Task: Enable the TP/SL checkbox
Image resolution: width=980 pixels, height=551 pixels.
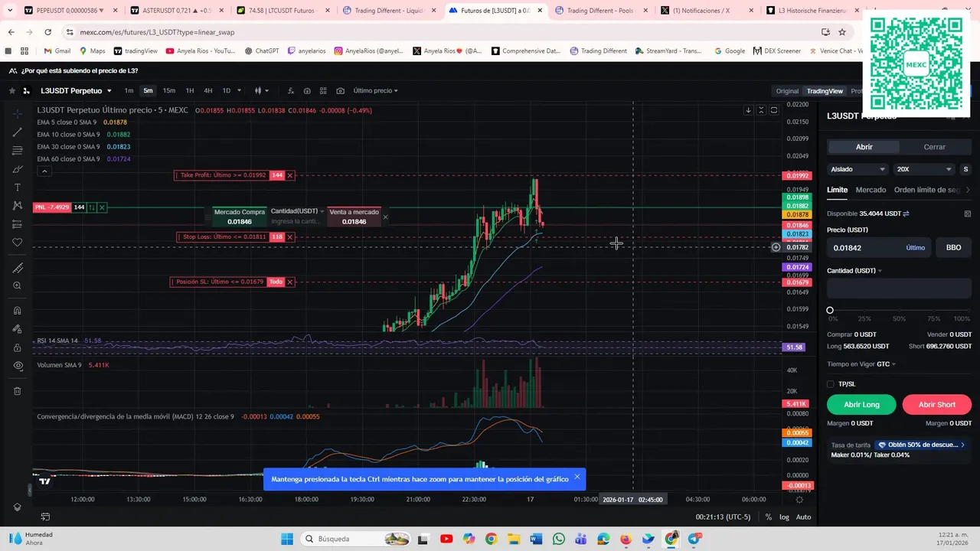Action: 831,384
